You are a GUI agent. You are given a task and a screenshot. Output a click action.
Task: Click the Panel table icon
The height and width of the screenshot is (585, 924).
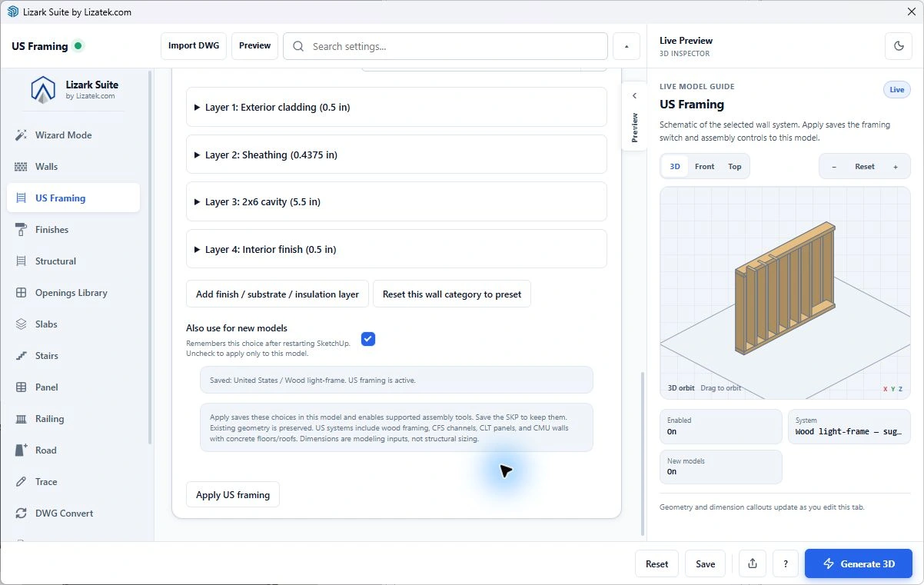coord(21,387)
